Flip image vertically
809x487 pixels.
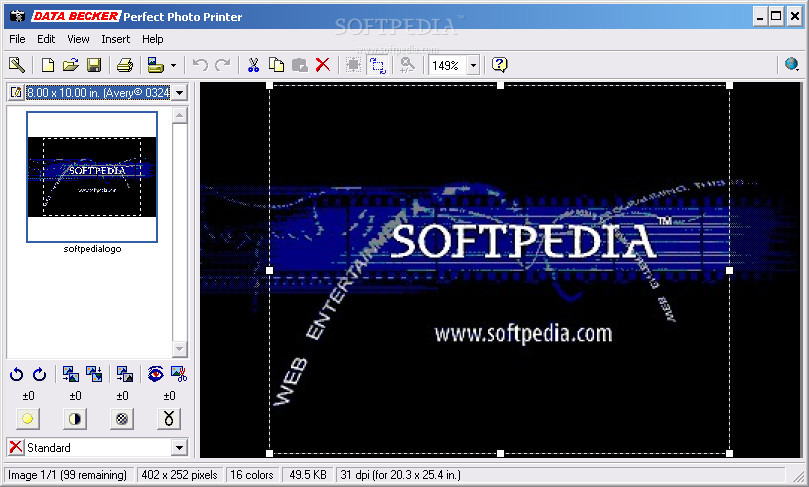tap(94, 374)
